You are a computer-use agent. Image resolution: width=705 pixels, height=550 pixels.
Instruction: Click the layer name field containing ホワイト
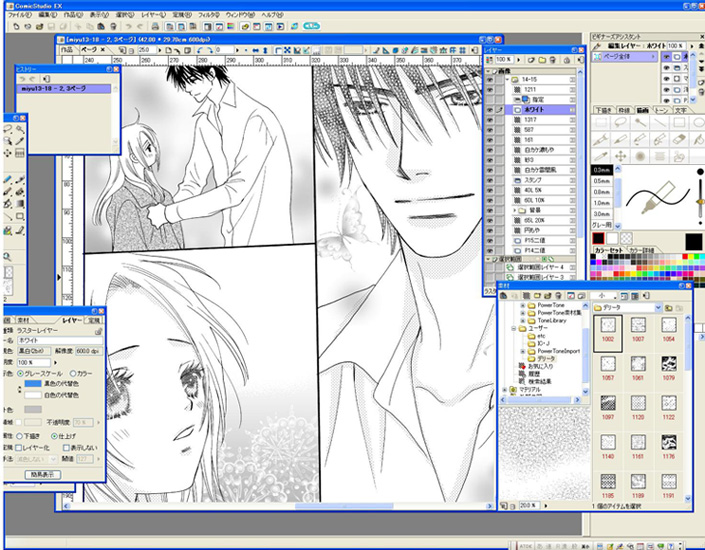59,340
